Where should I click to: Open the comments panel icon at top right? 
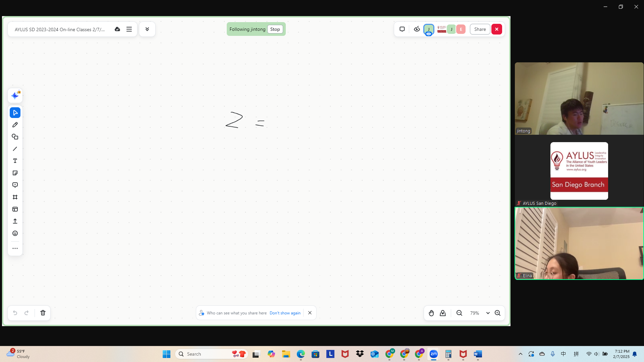click(402, 29)
